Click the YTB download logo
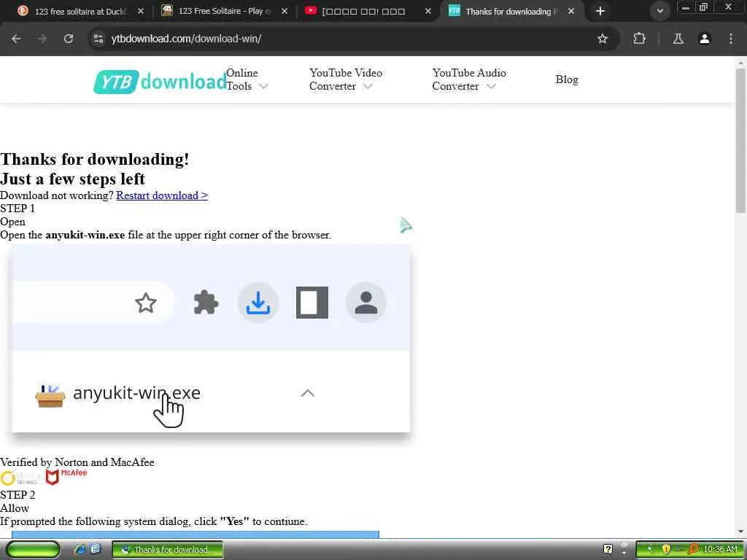Image resolution: width=747 pixels, height=560 pixels. click(x=160, y=82)
